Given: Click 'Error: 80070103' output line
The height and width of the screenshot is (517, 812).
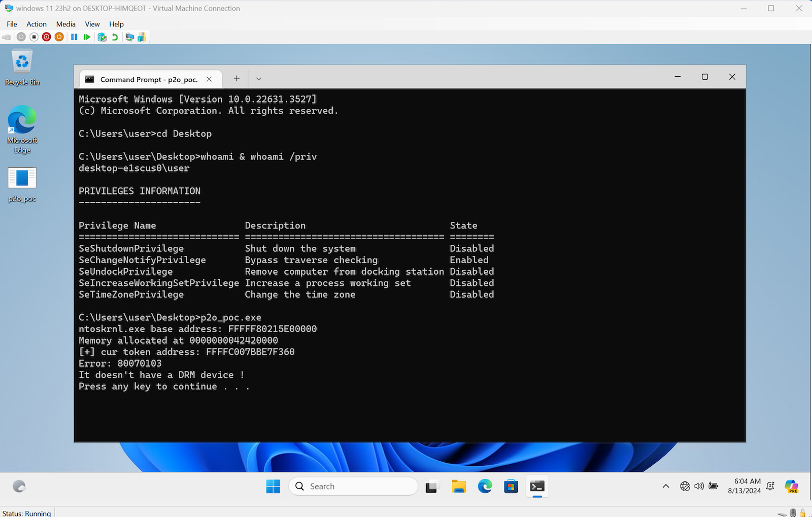Looking at the screenshot, I should [120, 364].
